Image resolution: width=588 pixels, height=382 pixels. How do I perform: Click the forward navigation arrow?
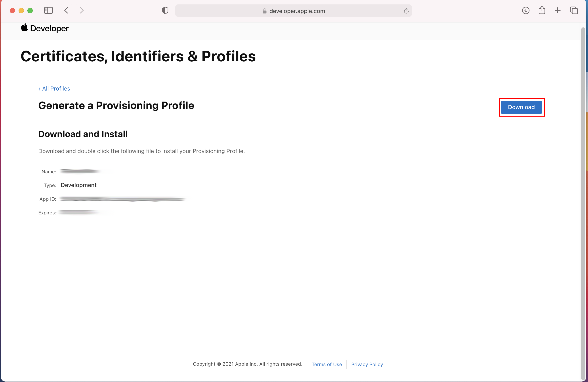click(82, 10)
